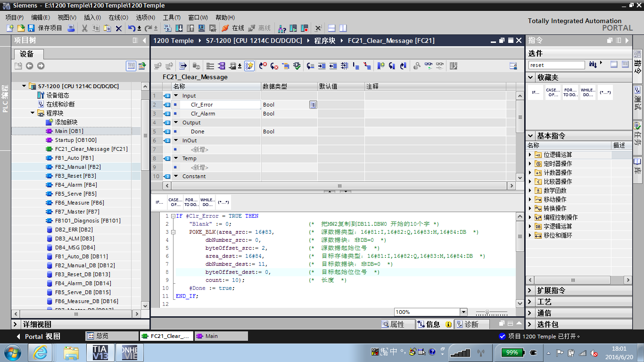The width and height of the screenshot is (644, 362).
Task: Open the 在线(O) menu
Action: (118, 17)
